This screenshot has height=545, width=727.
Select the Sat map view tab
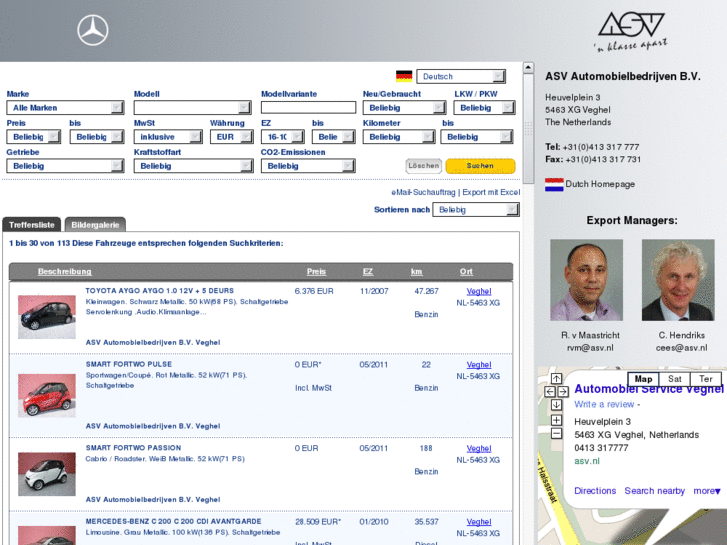pyautogui.click(x=675, y=379)
